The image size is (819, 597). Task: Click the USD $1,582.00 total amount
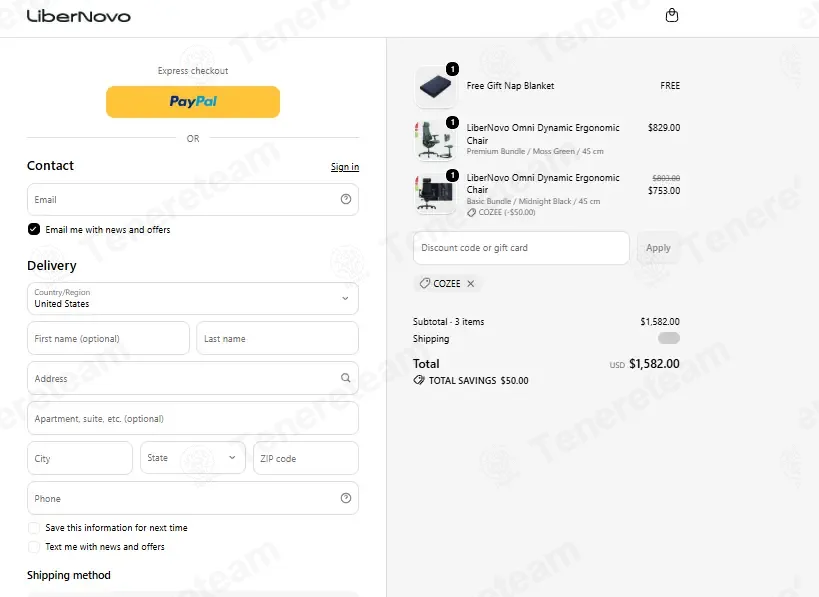point(645,364)
